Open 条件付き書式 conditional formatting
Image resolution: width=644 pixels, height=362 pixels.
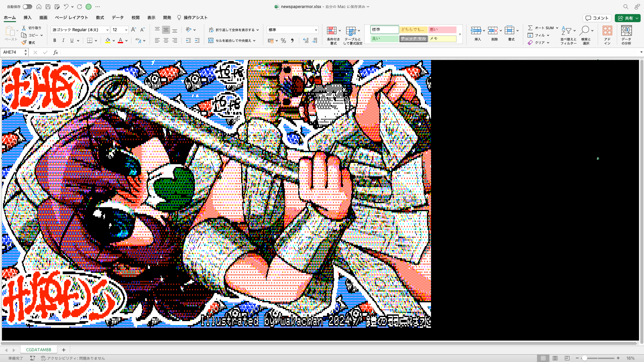pyautogui.click(x=333, y=35)
